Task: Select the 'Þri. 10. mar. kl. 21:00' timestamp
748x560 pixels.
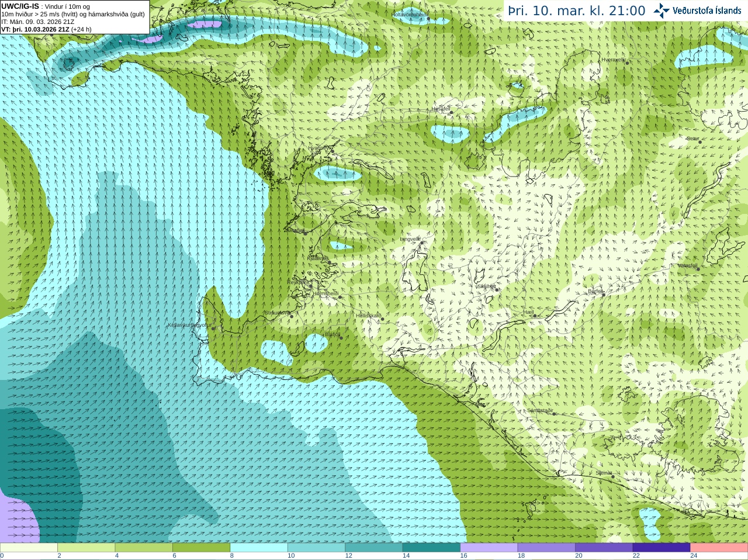Action: click(x=577, y=11)
